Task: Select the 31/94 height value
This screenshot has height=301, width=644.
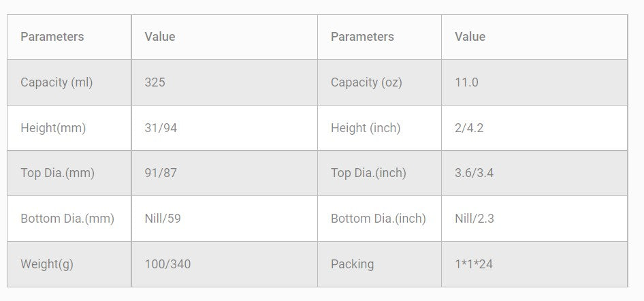Action: click(x=161, y=128)
